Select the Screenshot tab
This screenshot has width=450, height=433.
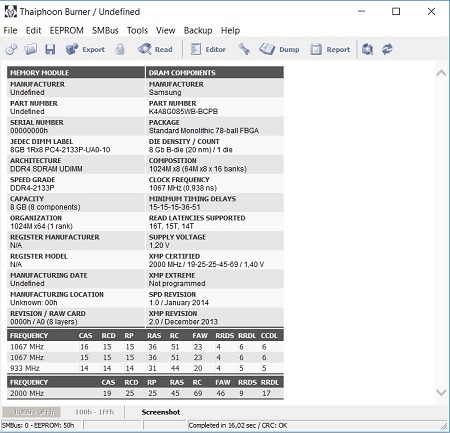tap(161, 412)
